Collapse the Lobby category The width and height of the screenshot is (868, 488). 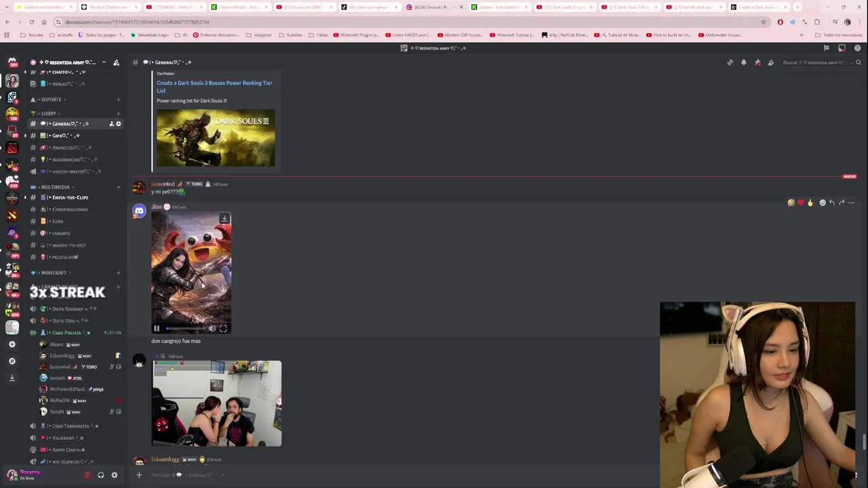pyautogui.click(x=47, y=113)
